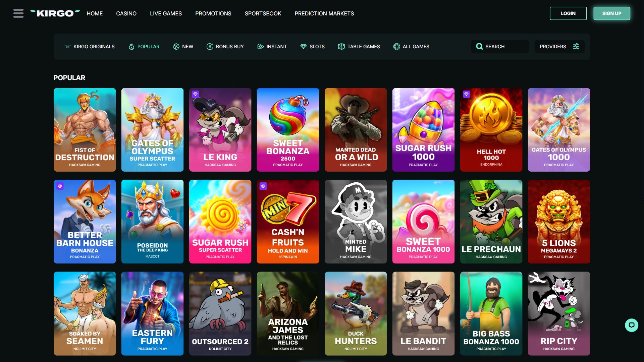Open the Casino nav item
This screenshot has height=362, width=644.
[x=126, y=13]
